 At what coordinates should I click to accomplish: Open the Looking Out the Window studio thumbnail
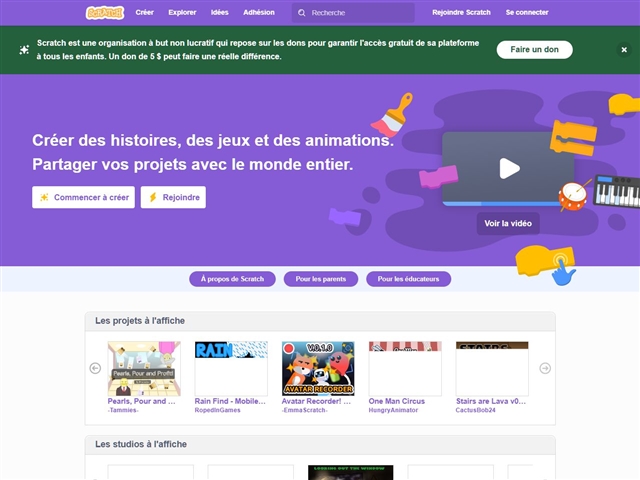[x=351, y=472]
